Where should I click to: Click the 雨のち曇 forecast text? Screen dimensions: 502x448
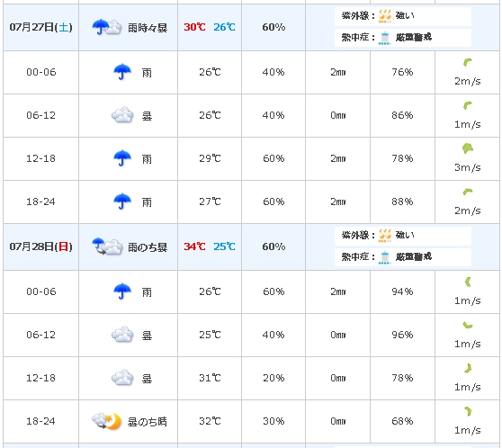point(148,247)
